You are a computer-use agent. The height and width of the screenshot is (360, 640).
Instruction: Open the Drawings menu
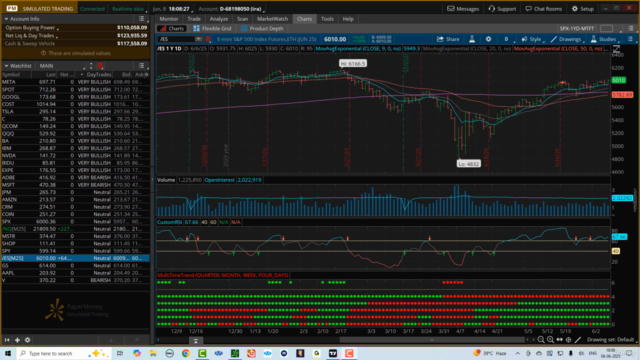coord(566,39)
